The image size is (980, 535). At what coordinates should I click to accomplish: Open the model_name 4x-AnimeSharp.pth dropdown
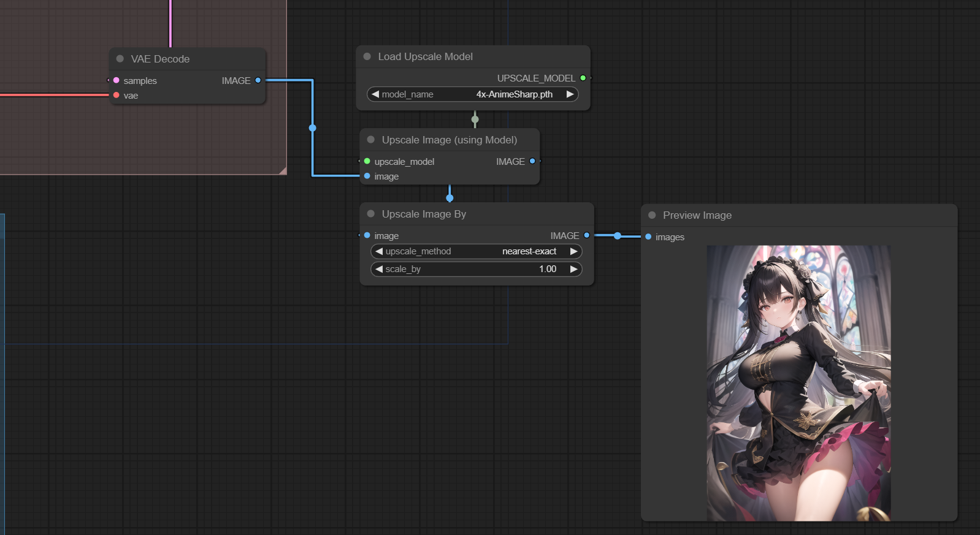[x=473, y=94]
